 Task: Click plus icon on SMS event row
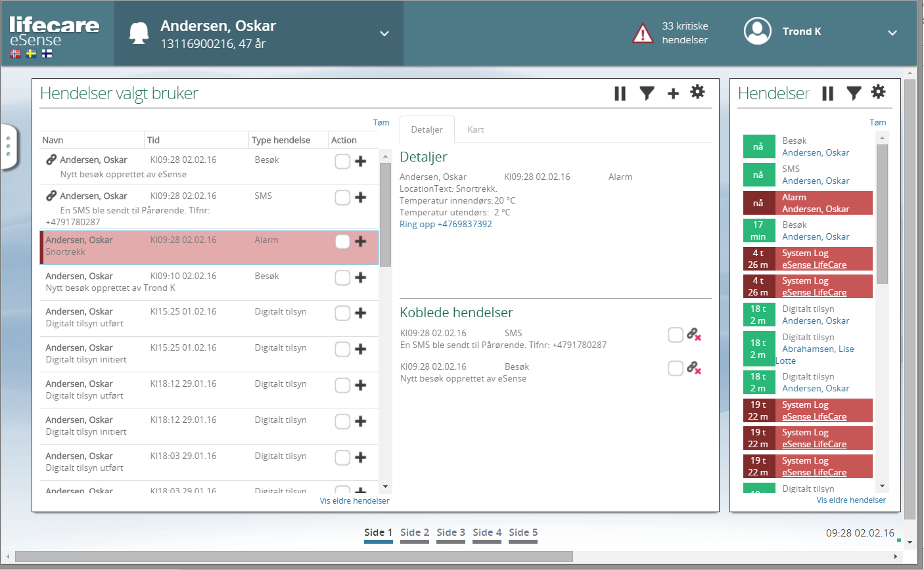coord(361,197)
